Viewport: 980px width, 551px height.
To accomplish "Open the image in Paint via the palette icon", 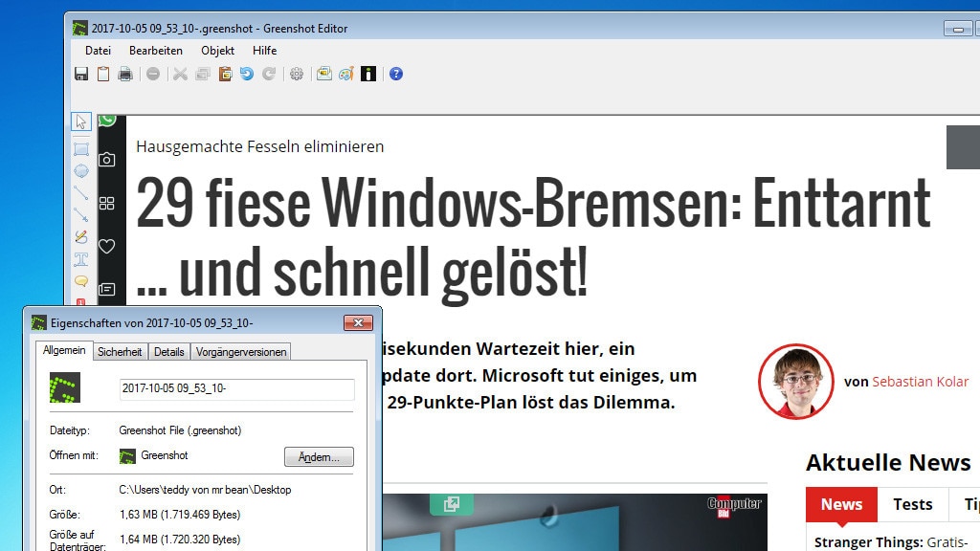I will (346, 74).
